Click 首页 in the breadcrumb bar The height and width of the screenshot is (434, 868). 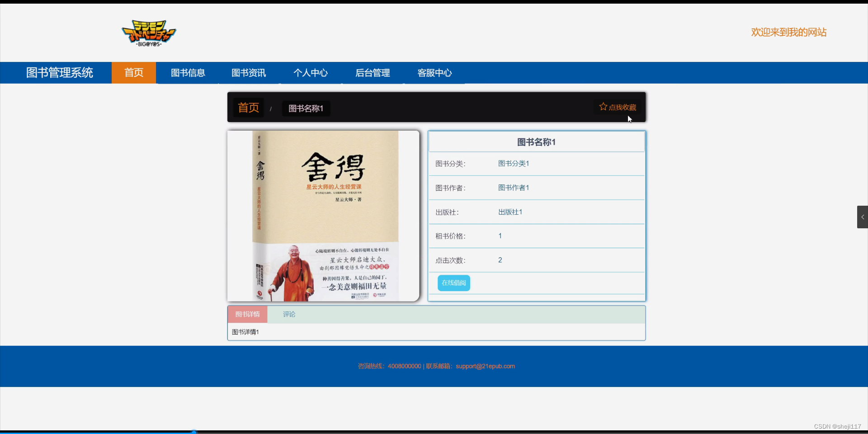[248, 108]
